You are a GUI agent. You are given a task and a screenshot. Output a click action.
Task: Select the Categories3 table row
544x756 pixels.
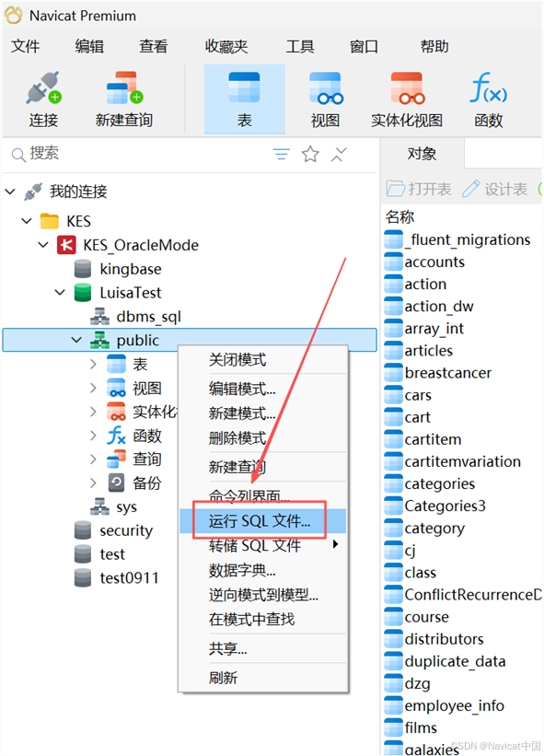click(x=435, y=506)
